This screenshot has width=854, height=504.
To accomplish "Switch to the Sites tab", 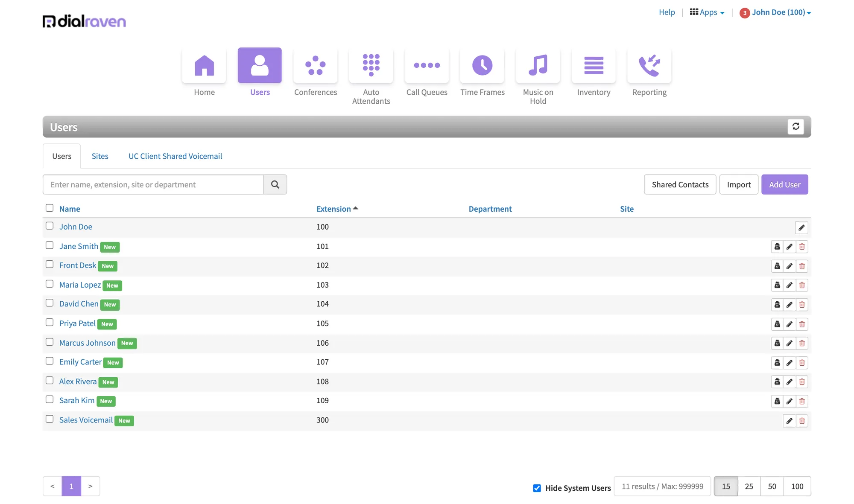I will (x=100, y=156).
